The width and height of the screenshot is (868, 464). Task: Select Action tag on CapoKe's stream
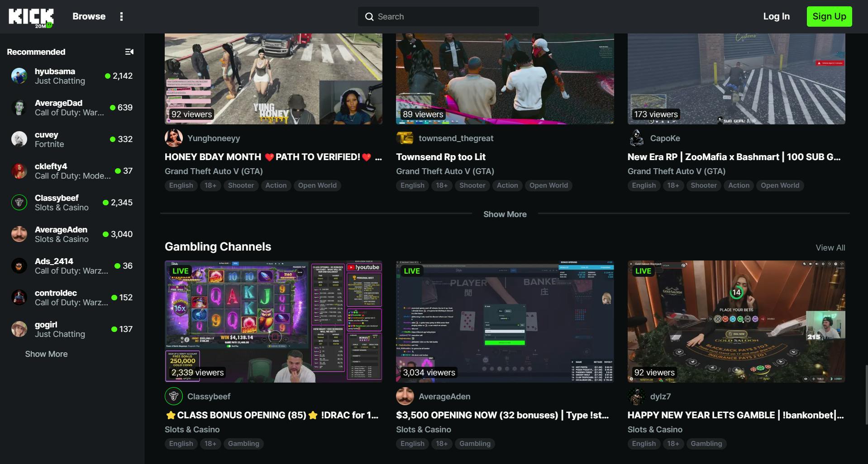(x=739, y=185)
